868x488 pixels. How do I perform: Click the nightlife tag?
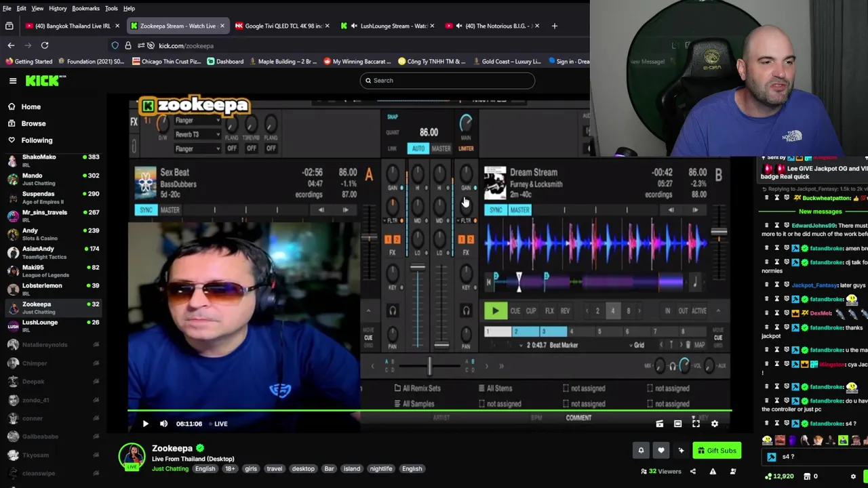(381, 468)
